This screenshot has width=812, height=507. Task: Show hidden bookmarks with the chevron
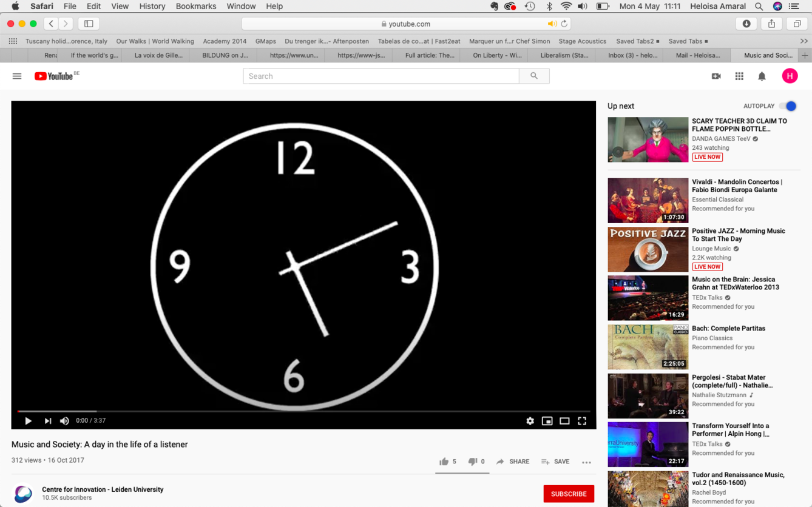click(804, 41)
